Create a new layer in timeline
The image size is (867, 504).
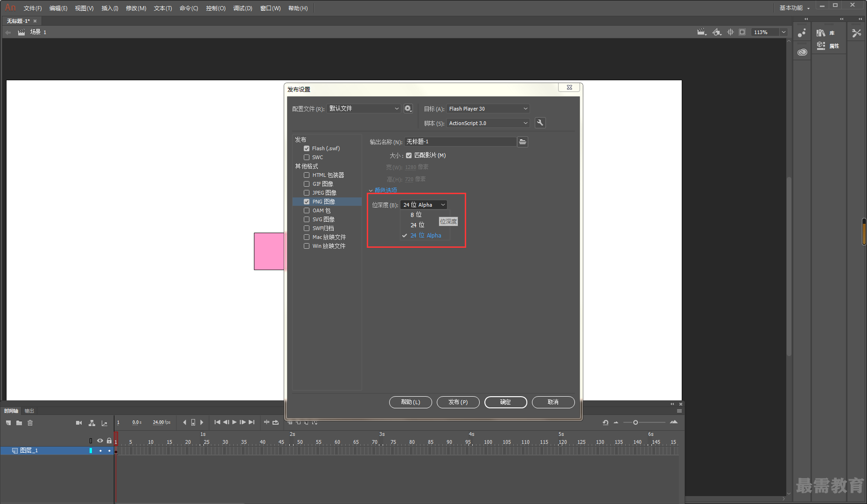click(8, 423)
